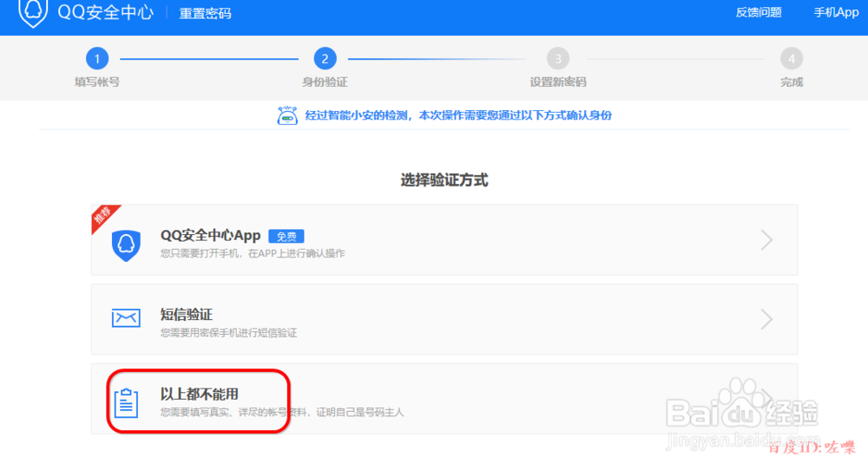
Task: Click the 填写帐号 step label
Action: coord(97,82)
